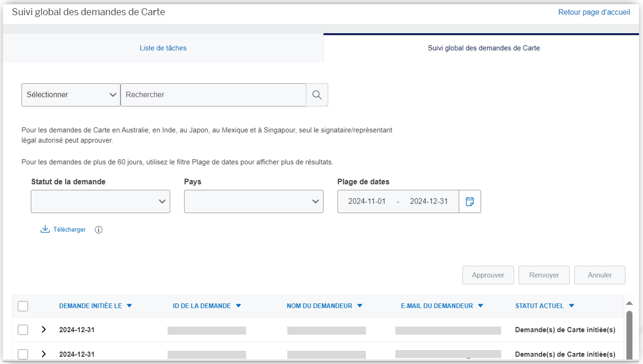Image resolution: width=643 pixels, height=364 pixels.
Task: Check the select-all checkbox in table header
Action: 23,306
